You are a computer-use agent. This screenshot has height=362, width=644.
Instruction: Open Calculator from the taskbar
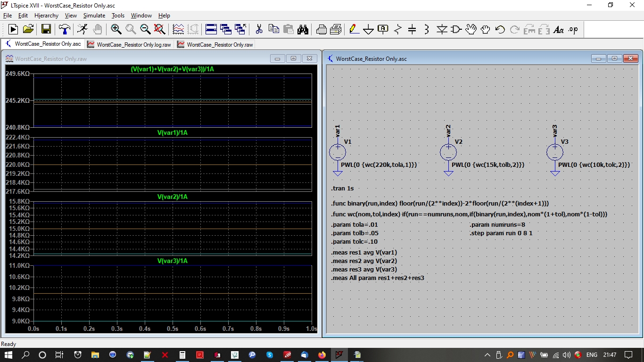click(x=182, y=354)
